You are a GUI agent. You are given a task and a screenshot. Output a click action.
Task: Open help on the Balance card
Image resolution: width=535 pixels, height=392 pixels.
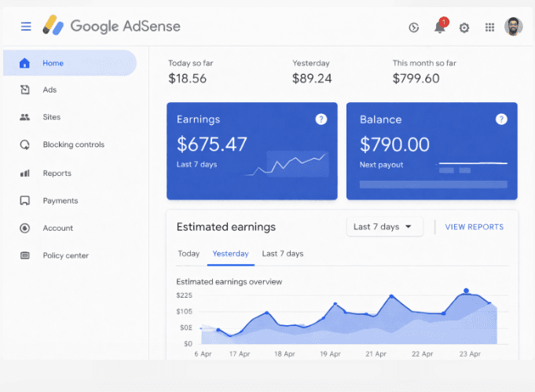click(501, 119)
